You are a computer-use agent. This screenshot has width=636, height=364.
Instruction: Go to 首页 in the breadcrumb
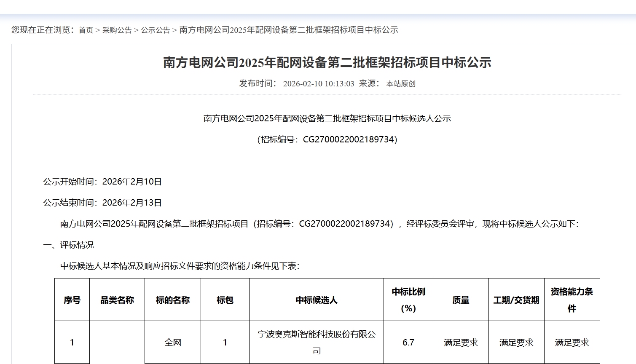click(86, 30)
